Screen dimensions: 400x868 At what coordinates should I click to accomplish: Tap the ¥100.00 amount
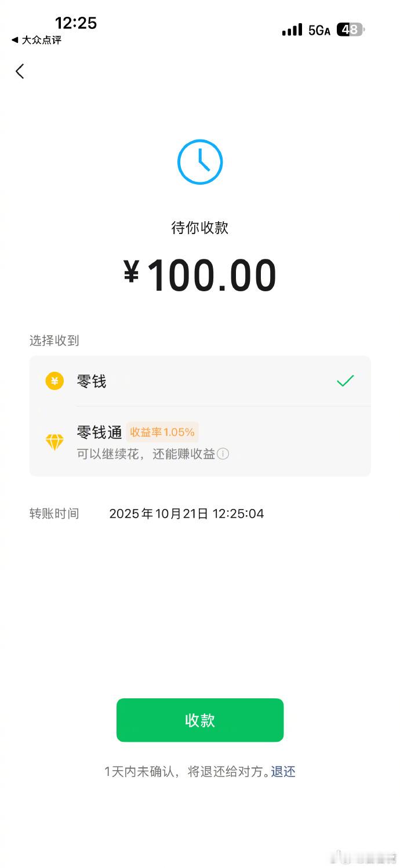point(200,276)
